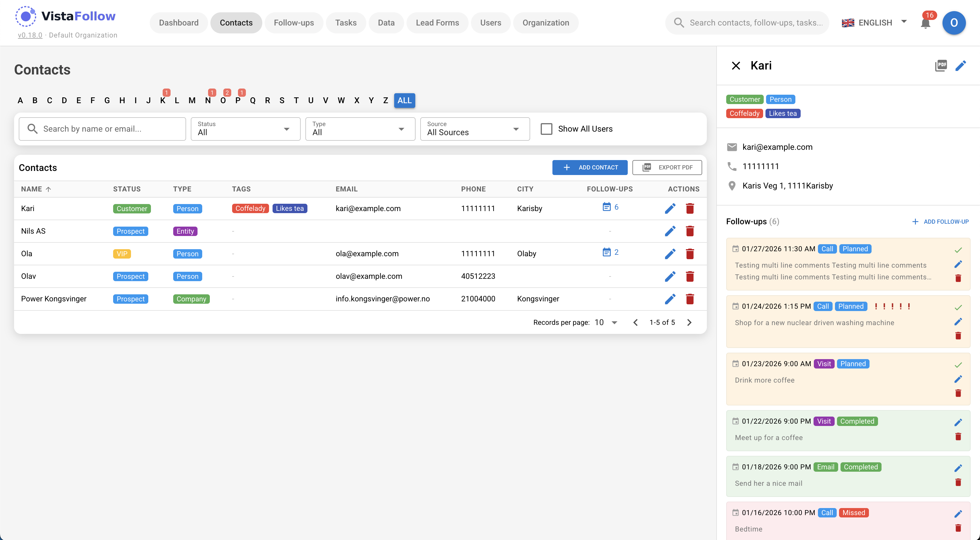Mark the Drink more coffee follow-up complete
The height and width of the screenshot is (540, 980).
(x=958, y=365)
